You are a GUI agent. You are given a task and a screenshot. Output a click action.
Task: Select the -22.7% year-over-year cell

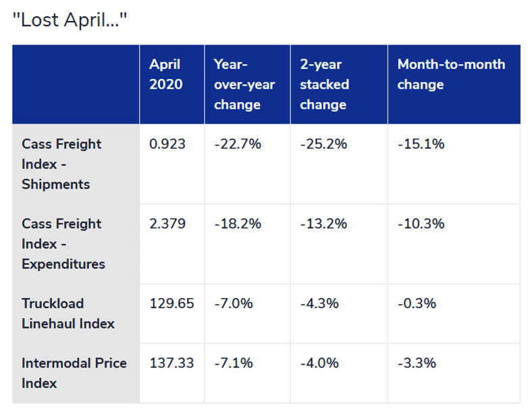pos(237,144)
